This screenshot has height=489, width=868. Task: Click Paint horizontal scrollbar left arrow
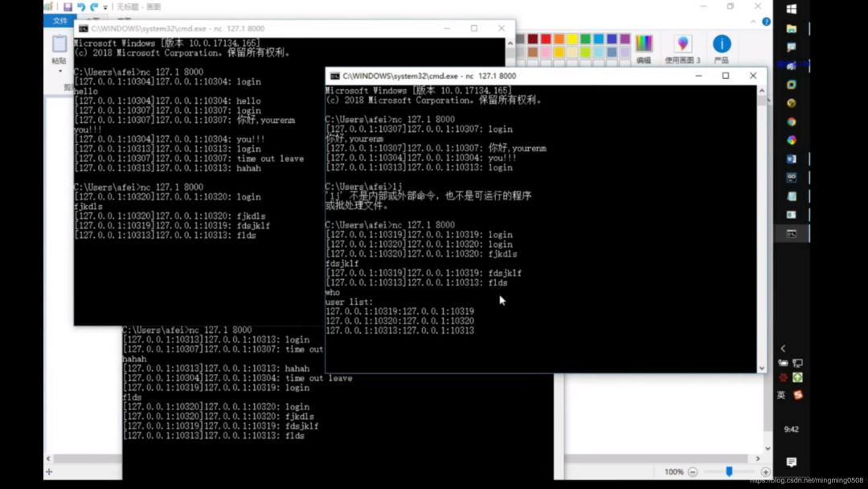click(x=49, y=458)
